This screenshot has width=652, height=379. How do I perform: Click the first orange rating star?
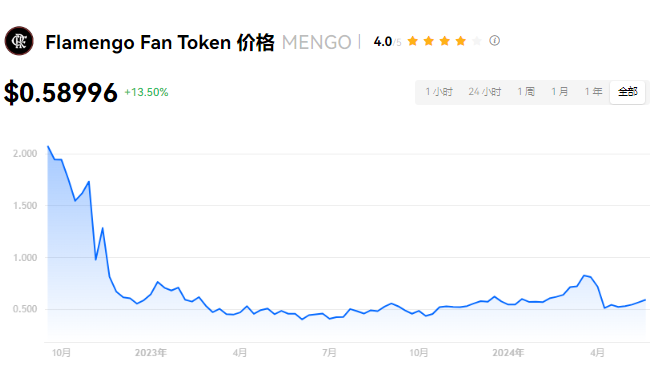point(412,41)
